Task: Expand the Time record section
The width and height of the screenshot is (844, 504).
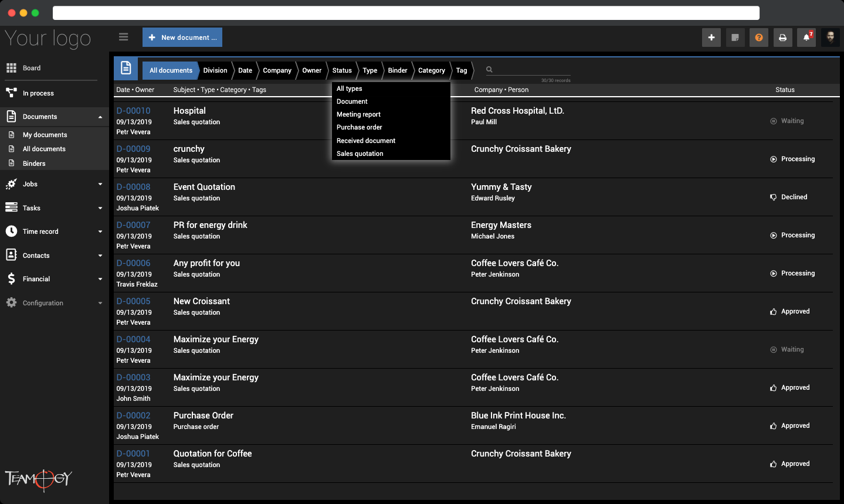Action: pyautogui.click(x=100, y=231)
